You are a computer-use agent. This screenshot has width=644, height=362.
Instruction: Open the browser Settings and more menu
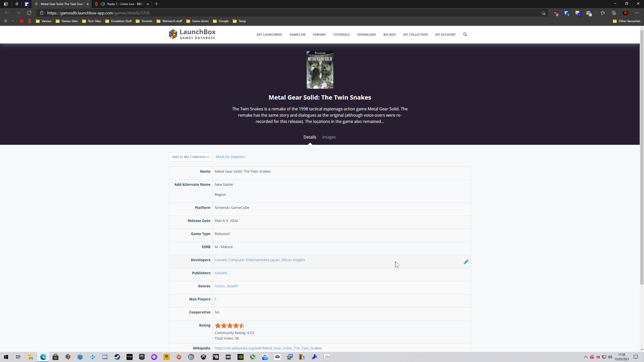[x=637, y=13]
